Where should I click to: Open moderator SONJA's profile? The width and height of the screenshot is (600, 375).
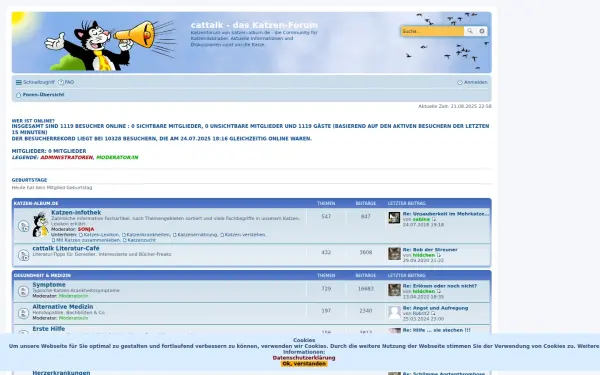[86, 229]
